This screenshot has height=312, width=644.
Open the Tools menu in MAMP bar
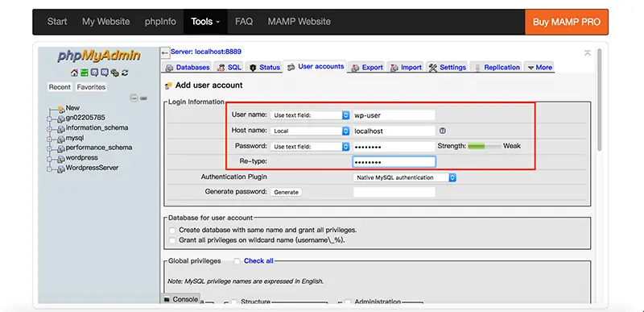(x=205, y=22)
